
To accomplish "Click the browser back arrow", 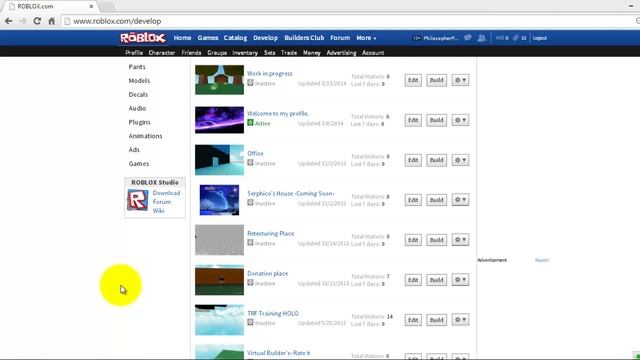I will (x=9, y=21).
